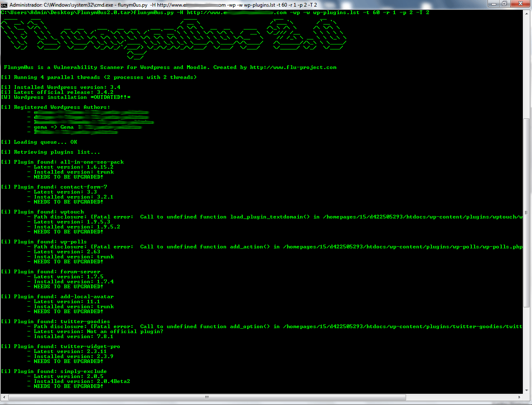The height and width of the screenshot is (405, 532).
Task: Click the flu-project.com URL in the output
Action: [293, 67]
